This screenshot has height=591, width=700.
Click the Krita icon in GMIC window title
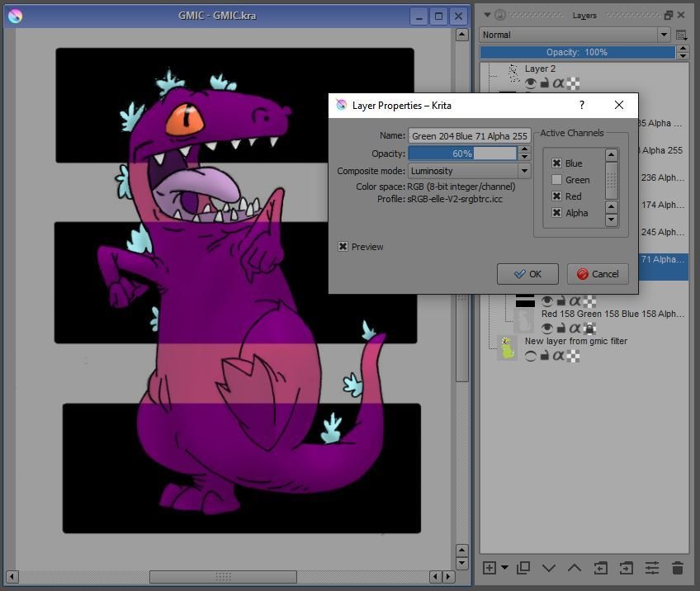pyautogui.click(x=15, y=16)
